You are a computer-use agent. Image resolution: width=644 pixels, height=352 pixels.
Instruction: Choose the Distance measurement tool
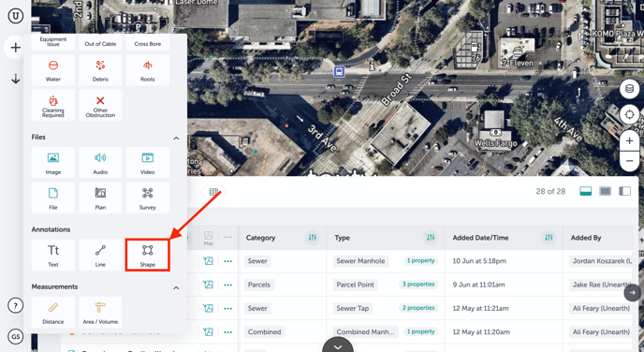point(53,312)
